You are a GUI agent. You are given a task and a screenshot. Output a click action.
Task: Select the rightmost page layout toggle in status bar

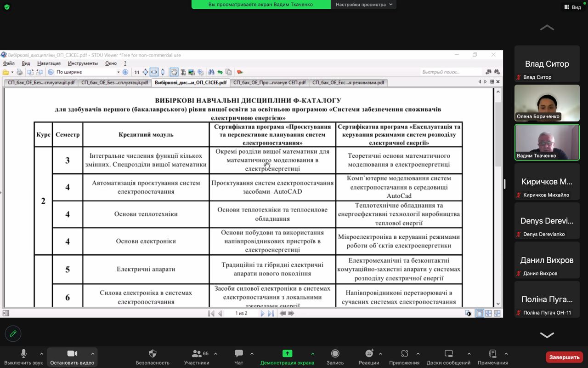tap(497, 313)
